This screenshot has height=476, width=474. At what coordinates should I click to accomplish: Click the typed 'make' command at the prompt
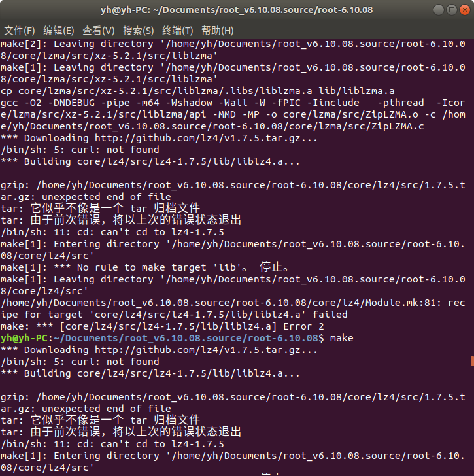342,338
